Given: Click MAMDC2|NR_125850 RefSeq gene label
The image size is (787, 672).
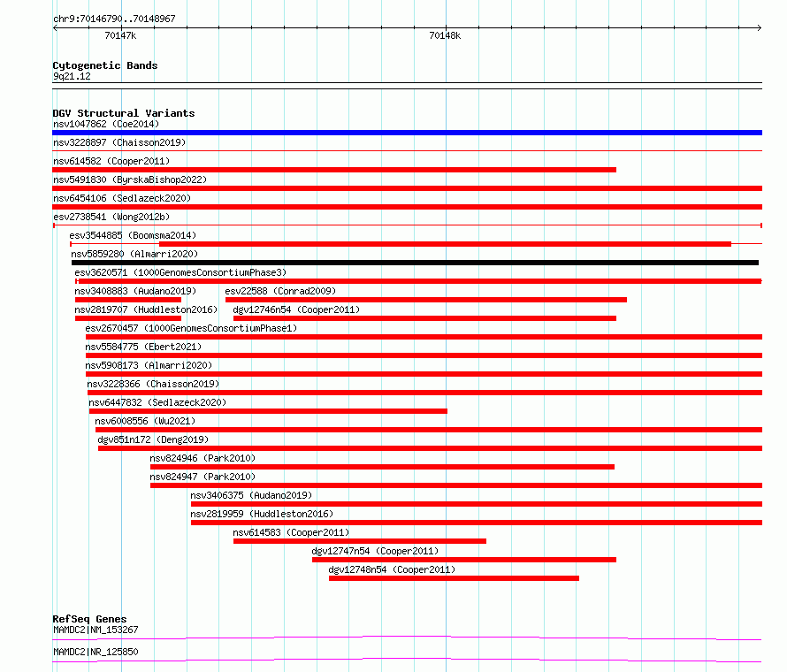Looking at the screenshot, I should 96,652.
